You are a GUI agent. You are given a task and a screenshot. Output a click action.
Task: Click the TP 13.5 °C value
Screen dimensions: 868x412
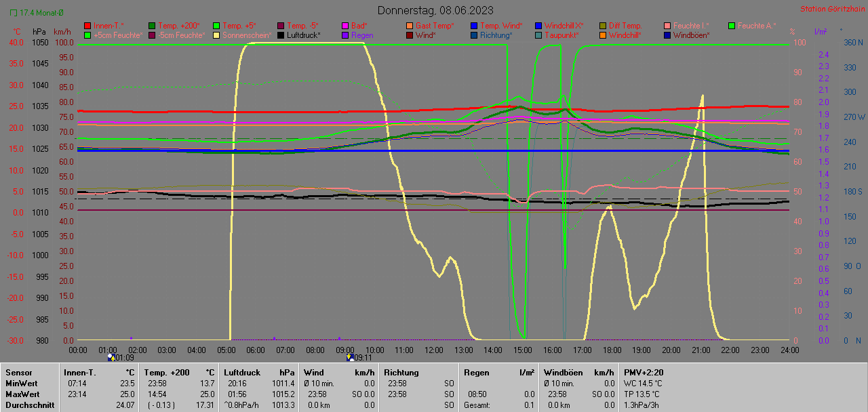tap(643, 394)
